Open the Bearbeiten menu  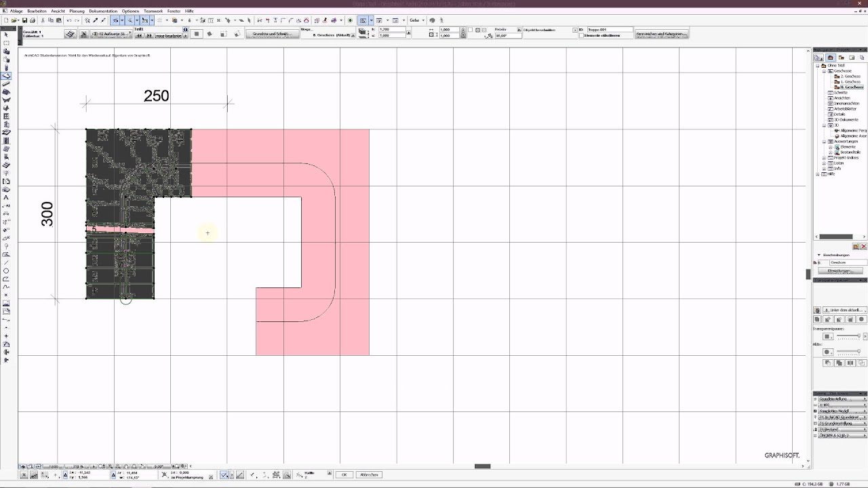tap(37, 11)
